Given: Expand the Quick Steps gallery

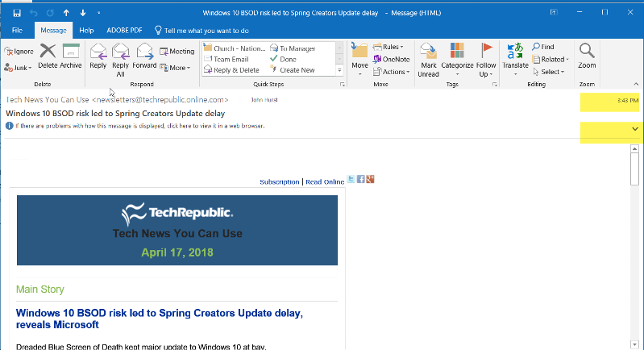Looking at the screenshot, I should pos(339,70).
